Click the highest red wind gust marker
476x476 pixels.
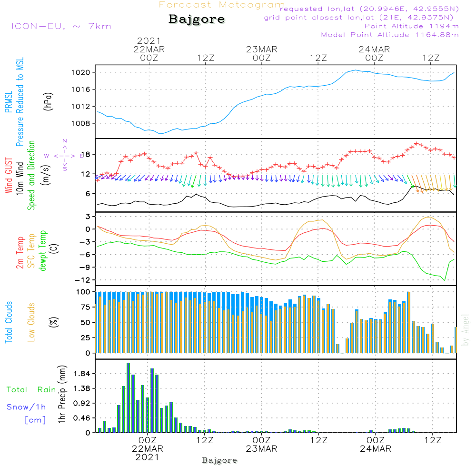[416, 144]
